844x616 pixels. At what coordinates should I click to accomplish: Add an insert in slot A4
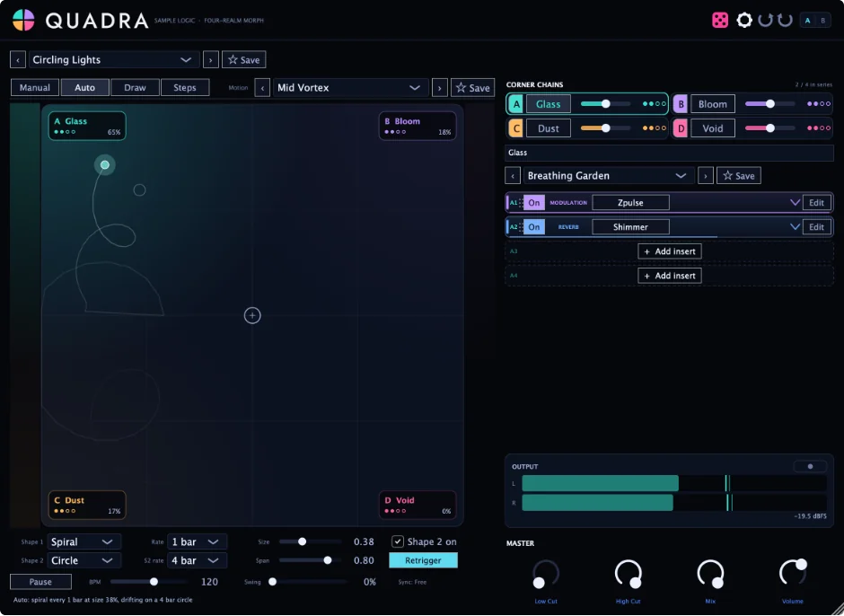click(670, 276)
